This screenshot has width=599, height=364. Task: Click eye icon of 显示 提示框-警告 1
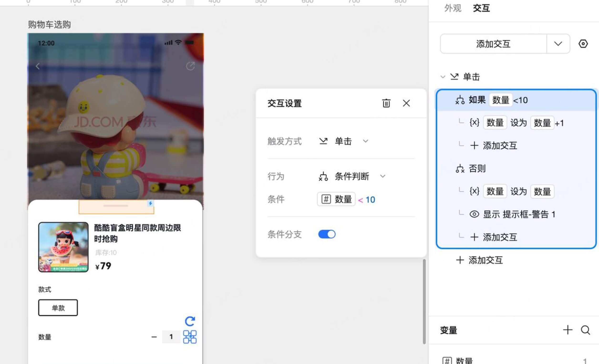click(x=474, y=214)
